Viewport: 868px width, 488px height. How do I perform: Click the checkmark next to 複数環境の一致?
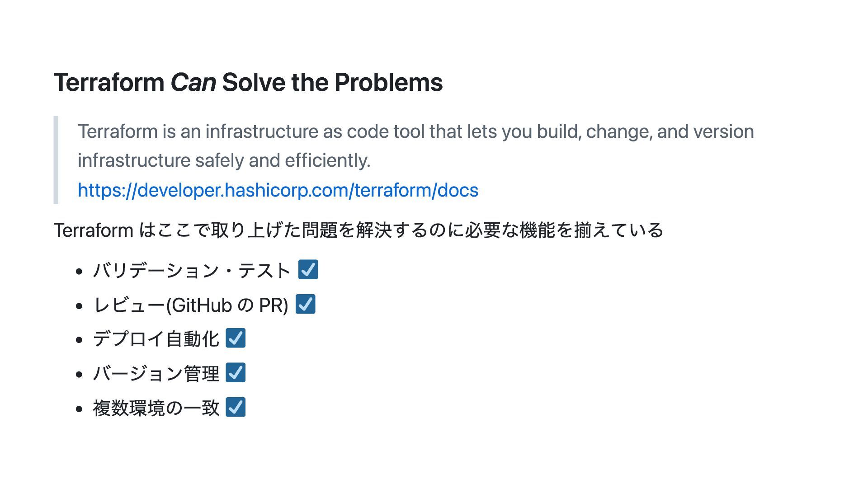(x=236, y=407)
